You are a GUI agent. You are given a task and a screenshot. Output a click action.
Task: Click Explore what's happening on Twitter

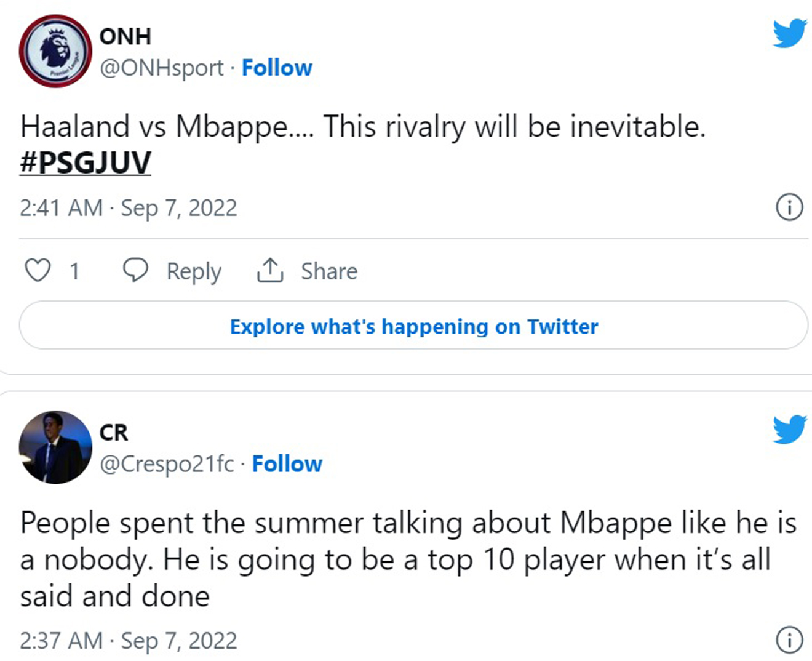413,326
